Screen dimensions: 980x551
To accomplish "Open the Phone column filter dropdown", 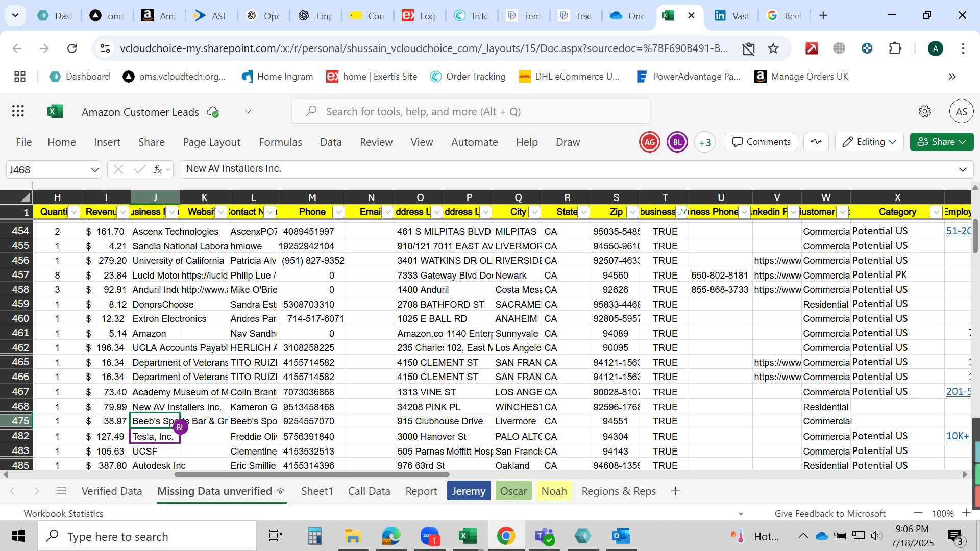I will point(339,212).
